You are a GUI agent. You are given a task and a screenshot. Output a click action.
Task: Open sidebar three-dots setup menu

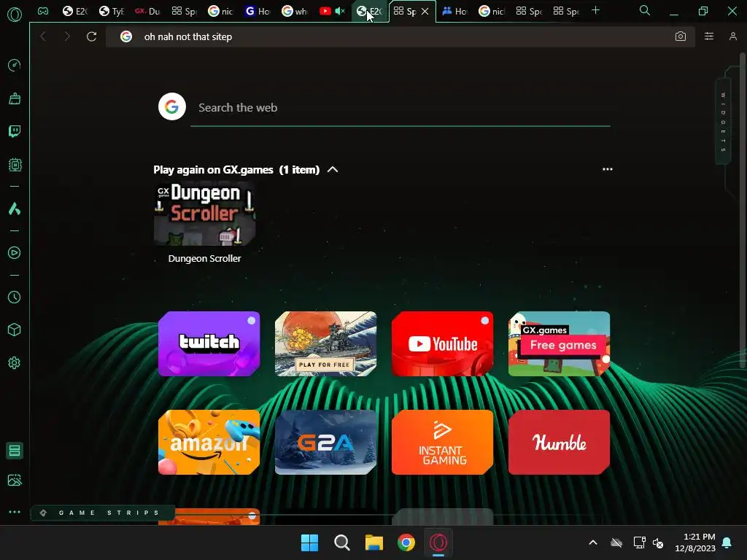[x=15, y=512]
